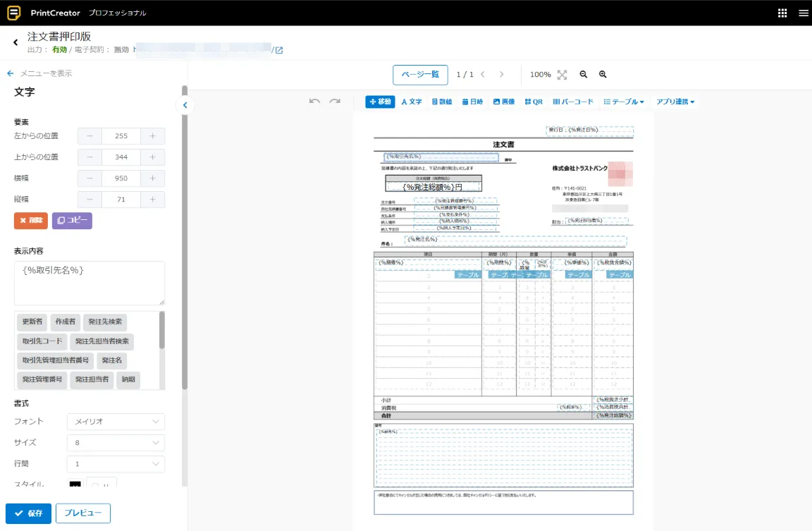
Task: Expand the フォント dropdown showing メイリオ
Action: 116,422
